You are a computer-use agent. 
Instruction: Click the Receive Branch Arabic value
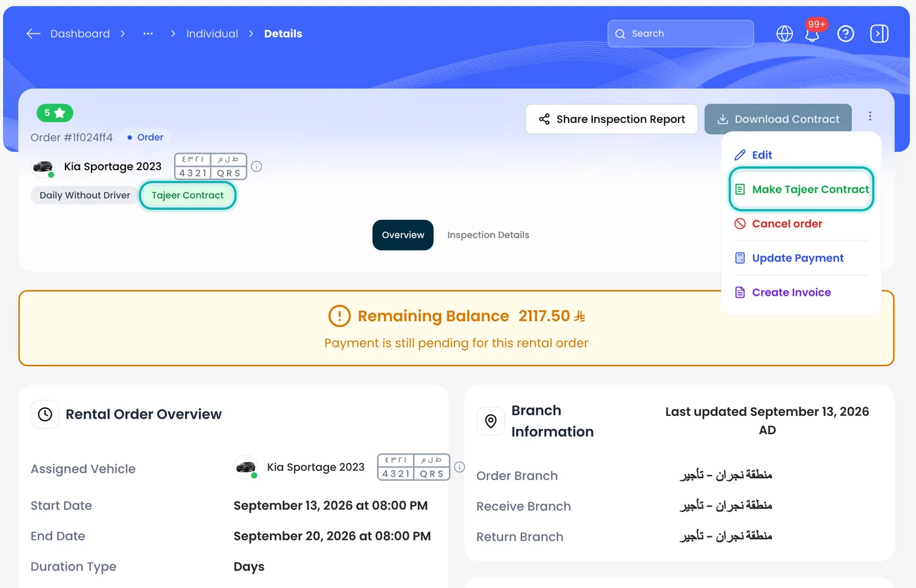coord(726,506)
